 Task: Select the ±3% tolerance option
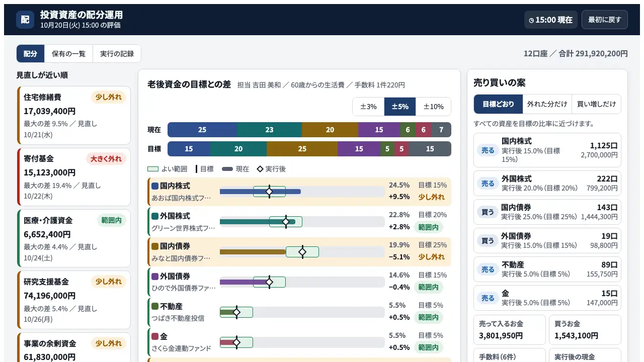click(368, 107)
